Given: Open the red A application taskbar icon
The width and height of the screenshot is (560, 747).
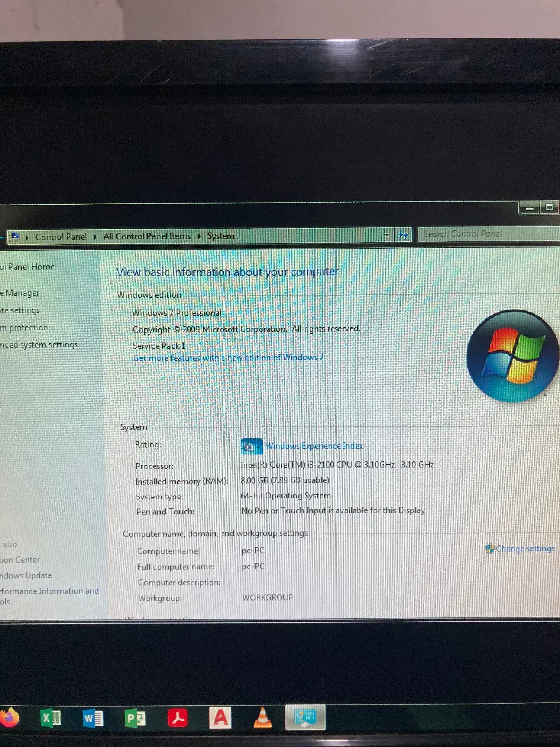Looking at the screenshot, I should [x=220, y=718].
